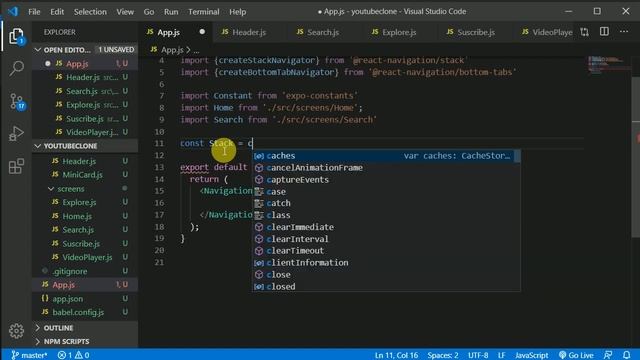Select the closed suggestion

(386, 286)
